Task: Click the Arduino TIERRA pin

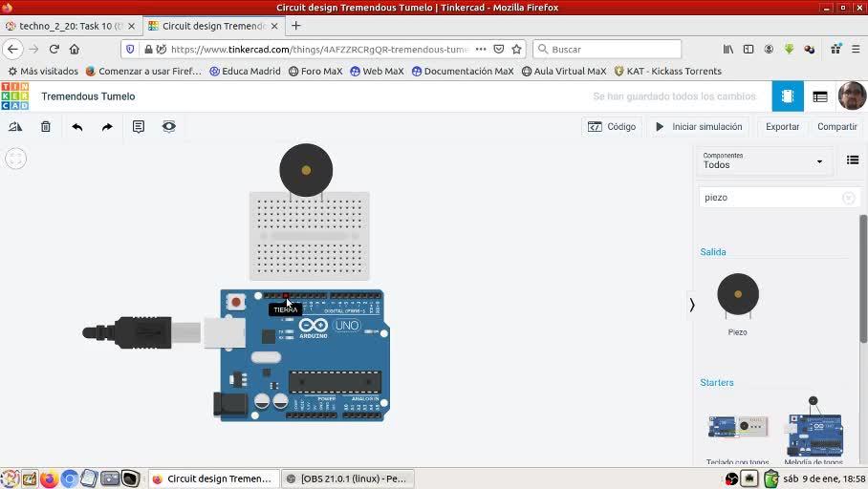Action: coord(286,296)
